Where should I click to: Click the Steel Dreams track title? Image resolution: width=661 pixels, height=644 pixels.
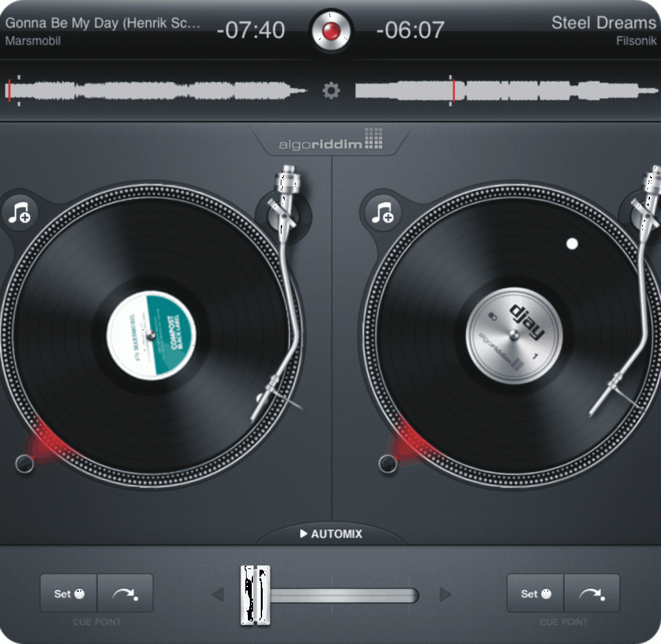point(603,23)
